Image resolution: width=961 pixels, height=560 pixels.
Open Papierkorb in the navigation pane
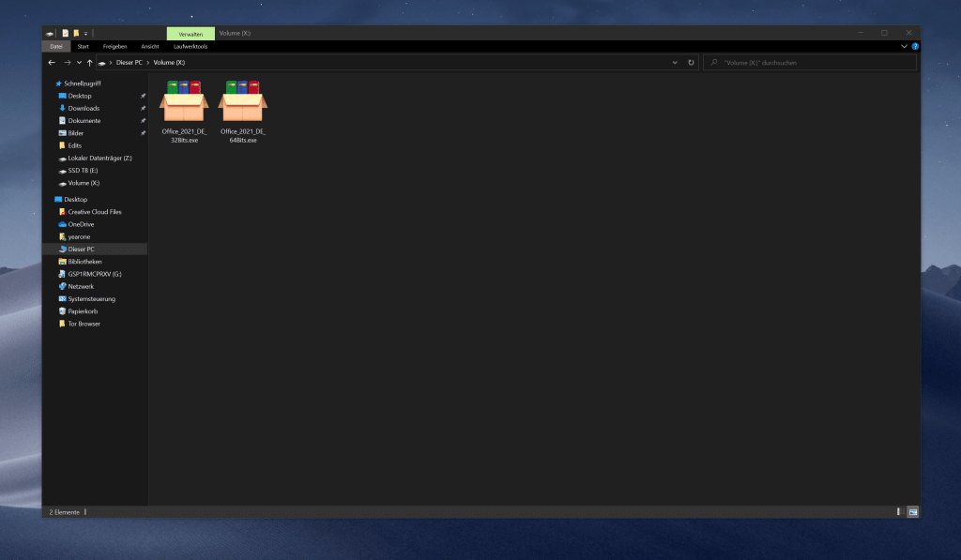tap(83, 311)
